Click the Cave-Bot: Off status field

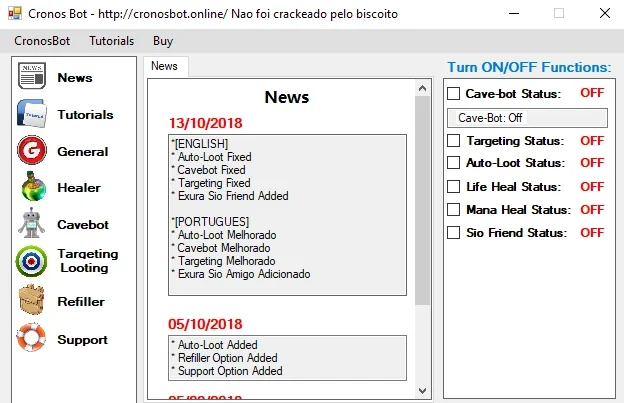527,118
